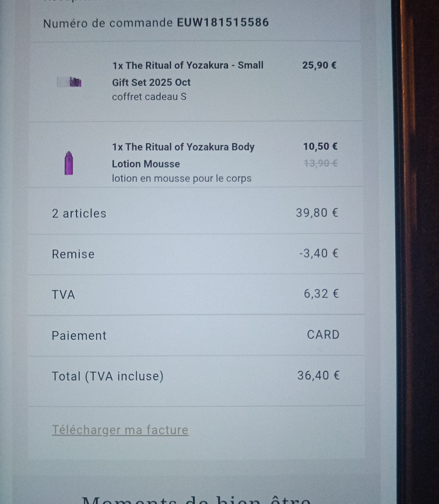Select the order number EUW181515586

point(223,22)
